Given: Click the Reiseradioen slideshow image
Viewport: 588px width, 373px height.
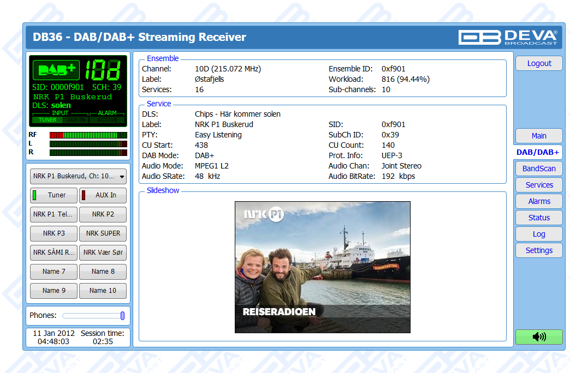Looking at the screenshot, I should (322, 267).
